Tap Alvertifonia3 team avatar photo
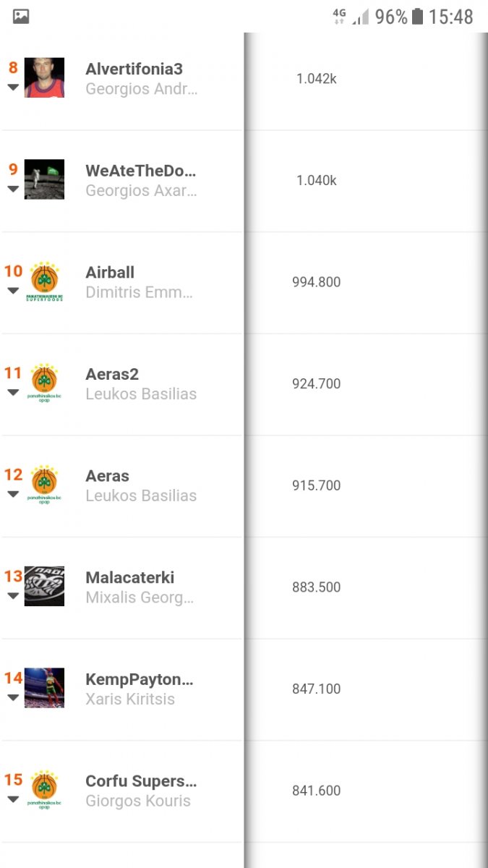This screenshot has width=488, height=868. coord(44,77)
